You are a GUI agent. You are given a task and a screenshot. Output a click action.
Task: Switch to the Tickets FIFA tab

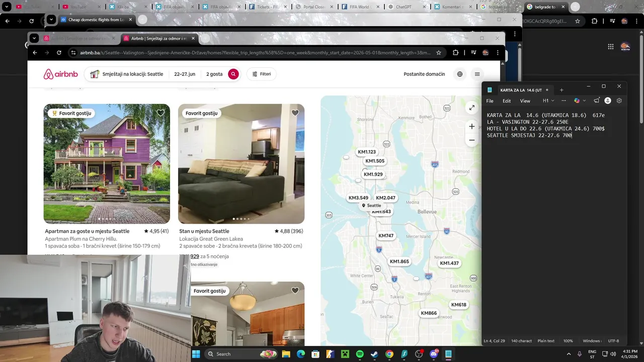click(267, 7)
